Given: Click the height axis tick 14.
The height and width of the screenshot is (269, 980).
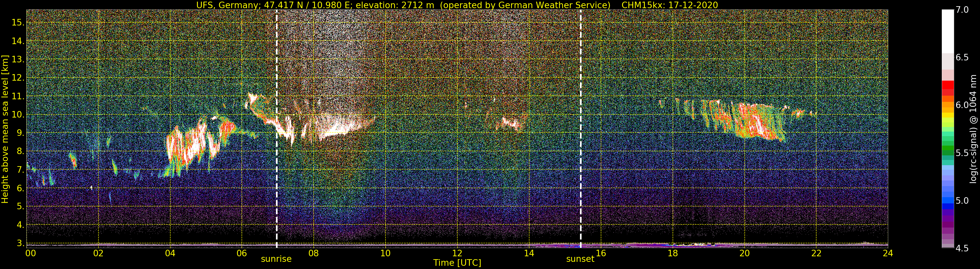Looking at the screenshot, I should click(x=18, y=41).
